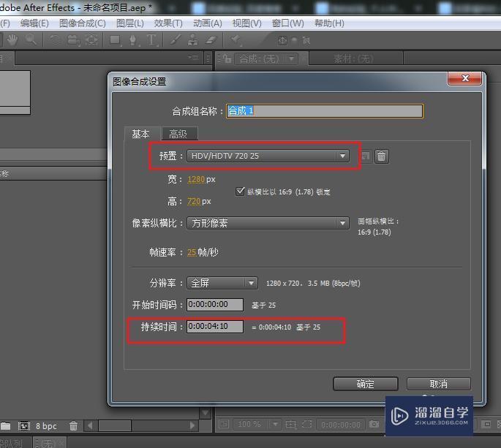Toggle lock aspect ratio 16:9 checkbox
501x448 pixels.
coord(240,191)
